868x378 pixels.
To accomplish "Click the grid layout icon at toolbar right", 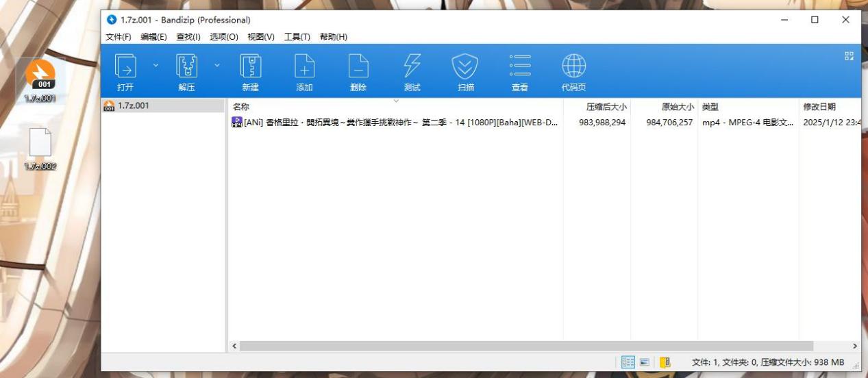I will point(849,56).
